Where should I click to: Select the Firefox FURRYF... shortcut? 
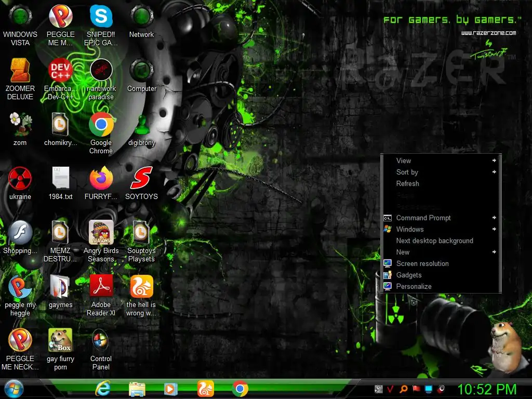[101, 183]
